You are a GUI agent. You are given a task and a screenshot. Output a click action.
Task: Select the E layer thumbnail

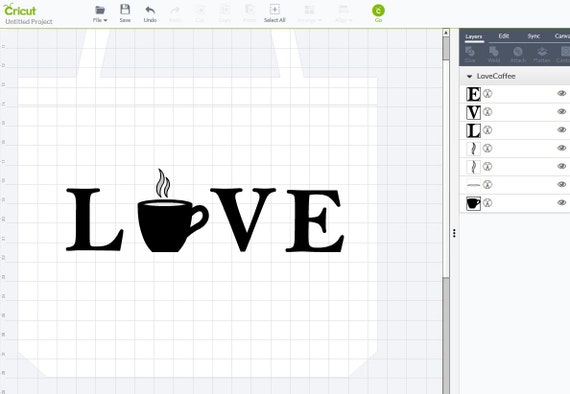pyautogui.click(x=473, y=94)
